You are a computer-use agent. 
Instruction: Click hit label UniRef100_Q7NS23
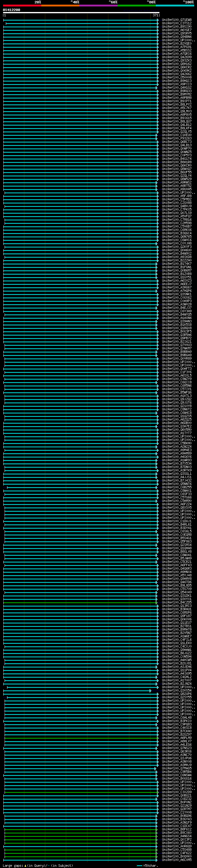click(x=176, y=748)
